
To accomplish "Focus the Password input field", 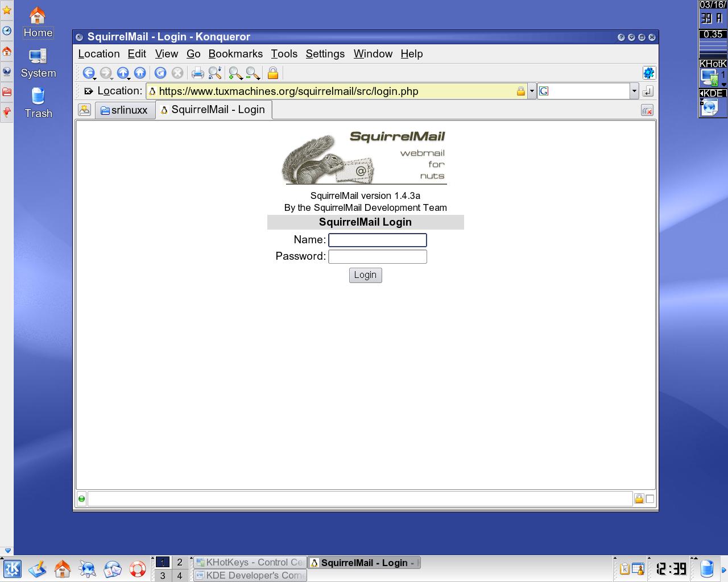I will point(378,256).
